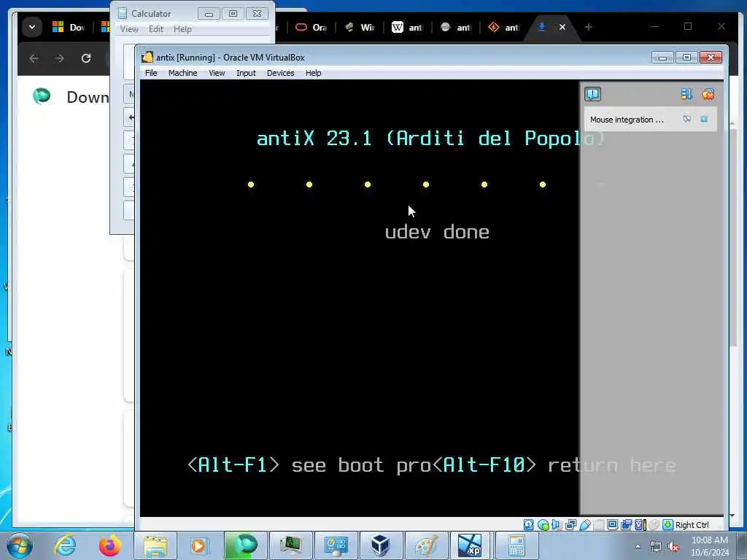
Task: Open the XP-mode taskbar icon
Action: click(471, 545)
